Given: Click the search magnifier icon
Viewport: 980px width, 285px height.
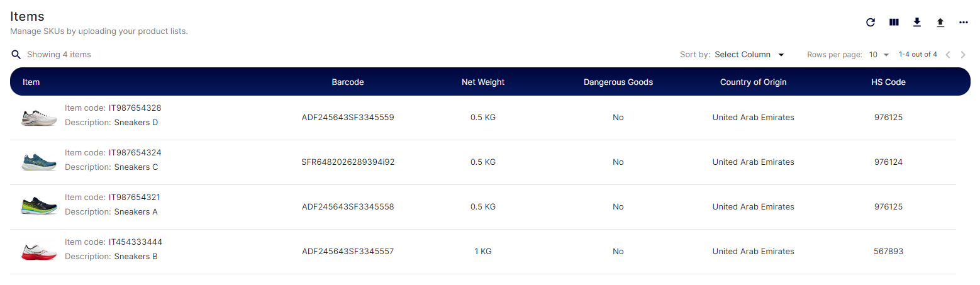Looking at the screenshot, I should click(x=16, y=55).
